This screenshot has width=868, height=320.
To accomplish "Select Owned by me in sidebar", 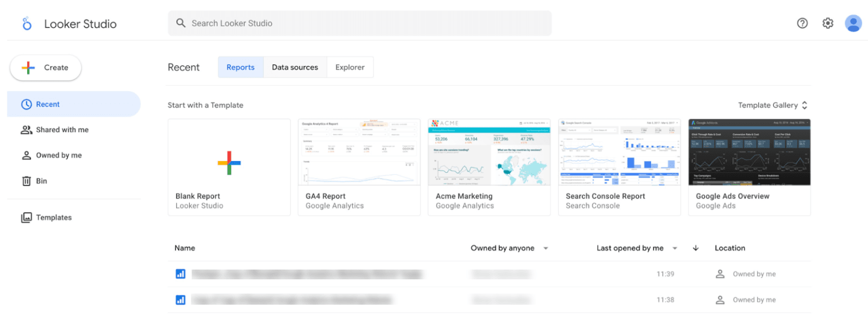I will point(59,155).
